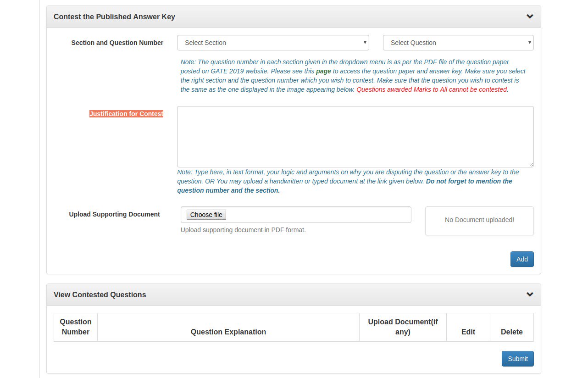Click the Choose file button
588x378 pixels.
click(x=206, y=215)
